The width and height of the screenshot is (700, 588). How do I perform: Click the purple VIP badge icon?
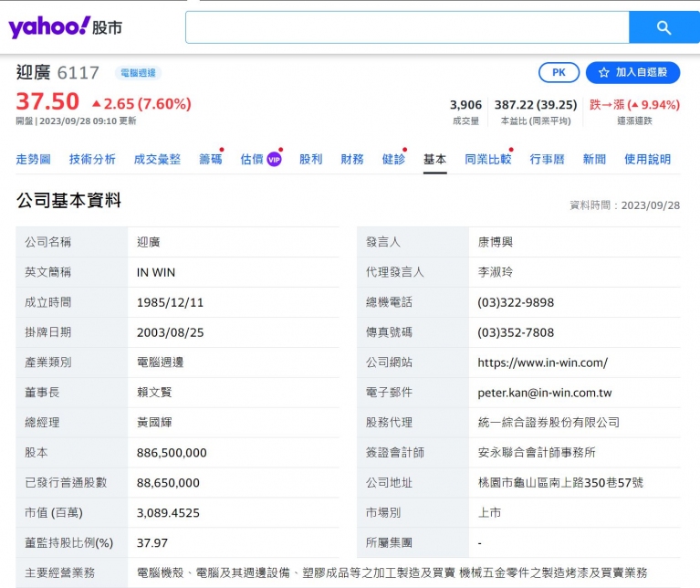(274, 160)
